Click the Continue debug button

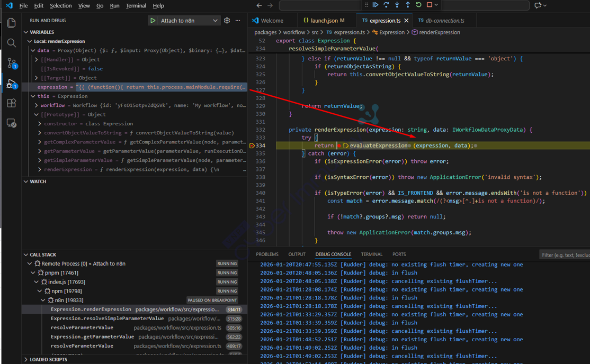[376, 5]
